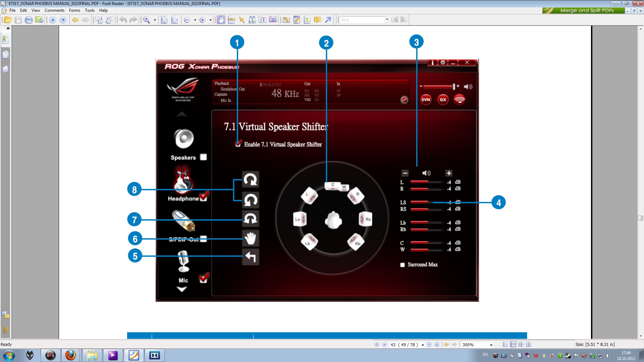Open the 300% zoom level dropdown
This screenshot has height=362, width=644.
tap(491, 345)
